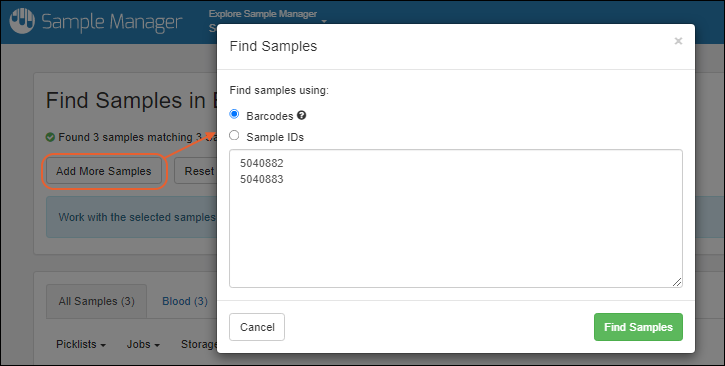Expand the Picklists dropdown menu
This screenshot has height=366, width=725.
(x=81, y=344)
